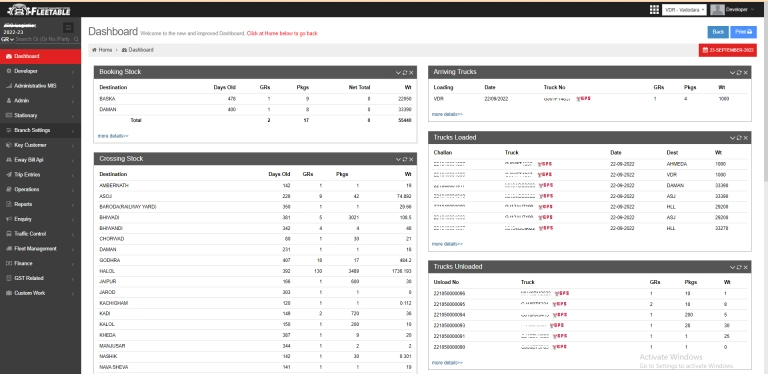This screenshot has width=768, height=374.
Task: Close the Crossing Stock panel
Action: pos(411,159)
